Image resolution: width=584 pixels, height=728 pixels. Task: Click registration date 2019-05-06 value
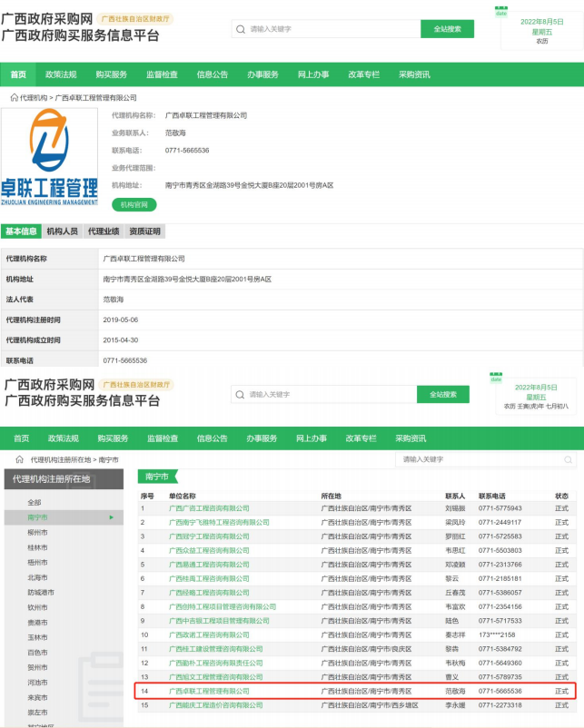(120, 320)
